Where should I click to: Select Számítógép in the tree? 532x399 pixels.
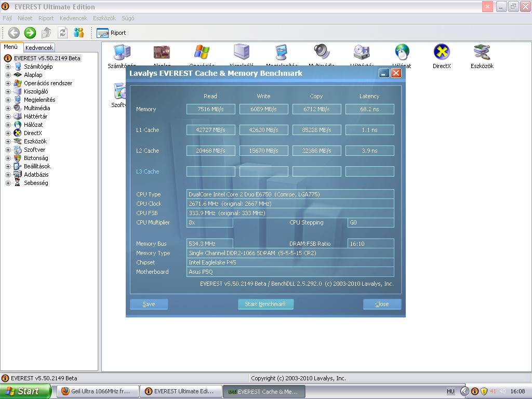click(38, 66)
